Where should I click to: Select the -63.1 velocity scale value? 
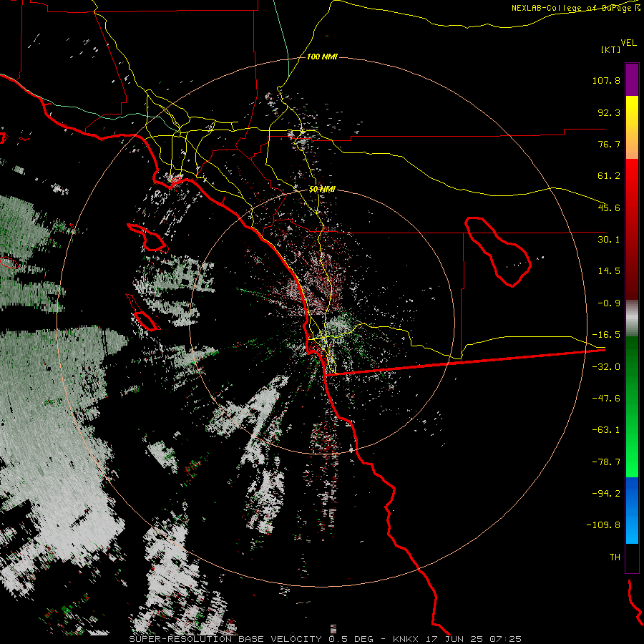[606, 430]
